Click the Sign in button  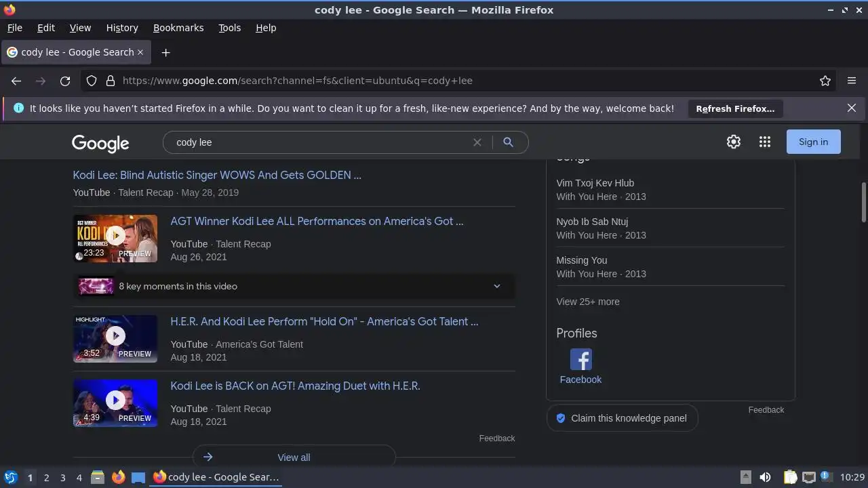[813, 142]
